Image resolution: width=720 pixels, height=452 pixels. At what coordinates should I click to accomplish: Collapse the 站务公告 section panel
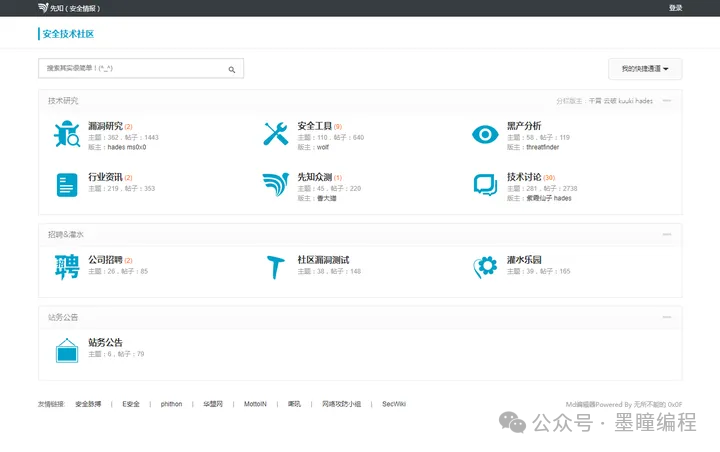tap(667, 317)
